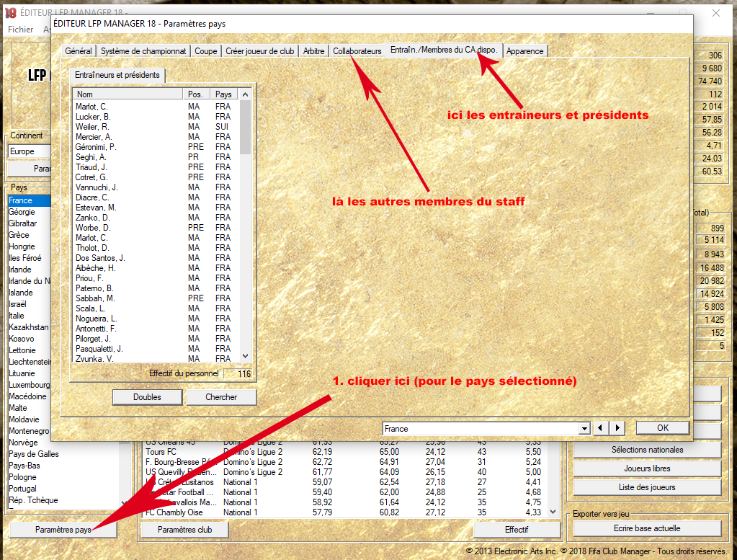Select Italie in the Pays list
Screen dimensions: 737x560
17,316
